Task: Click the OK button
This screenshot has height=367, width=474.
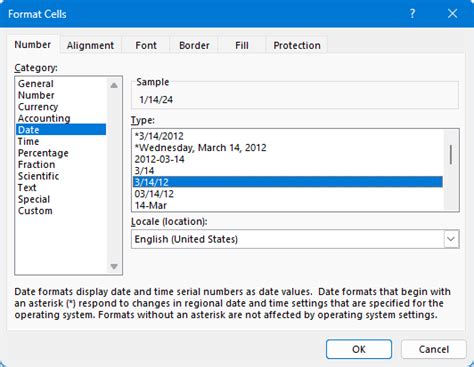Action: click(x=359, y=349)
